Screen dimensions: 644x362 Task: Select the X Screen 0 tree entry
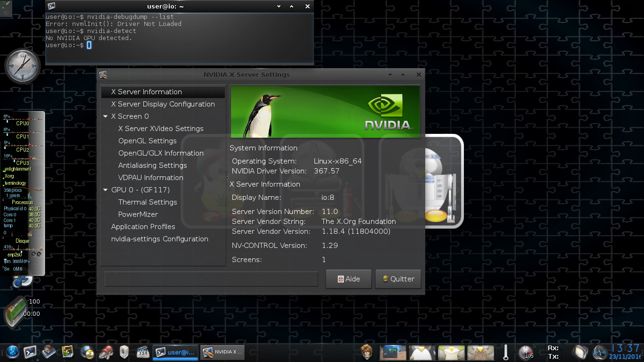point(130,116)
